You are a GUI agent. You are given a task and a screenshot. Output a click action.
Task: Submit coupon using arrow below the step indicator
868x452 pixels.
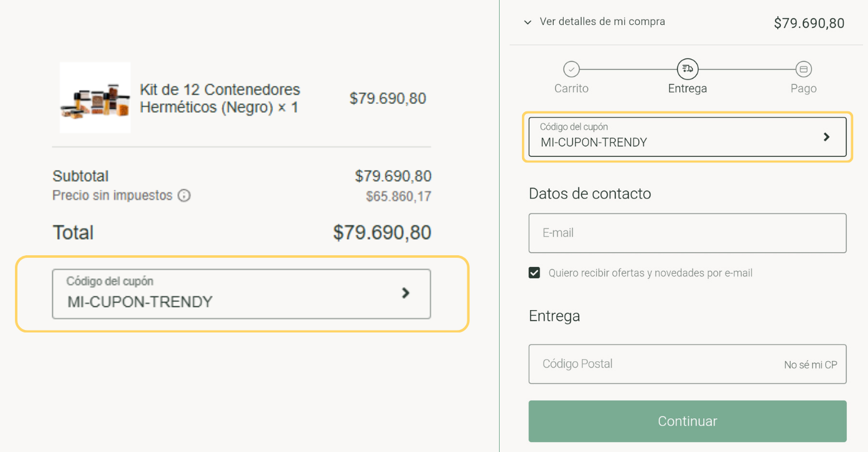826,137
